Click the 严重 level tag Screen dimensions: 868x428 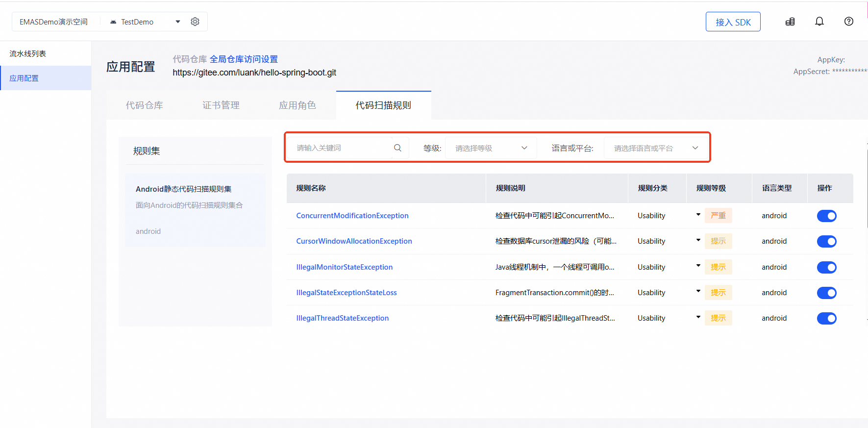719,216
